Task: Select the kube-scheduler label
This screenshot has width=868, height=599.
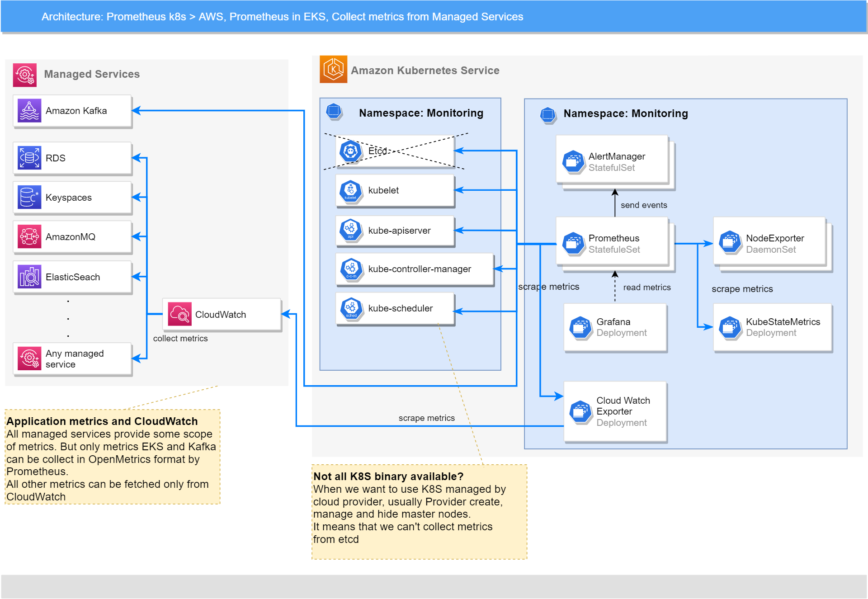Action: point(400,308)
